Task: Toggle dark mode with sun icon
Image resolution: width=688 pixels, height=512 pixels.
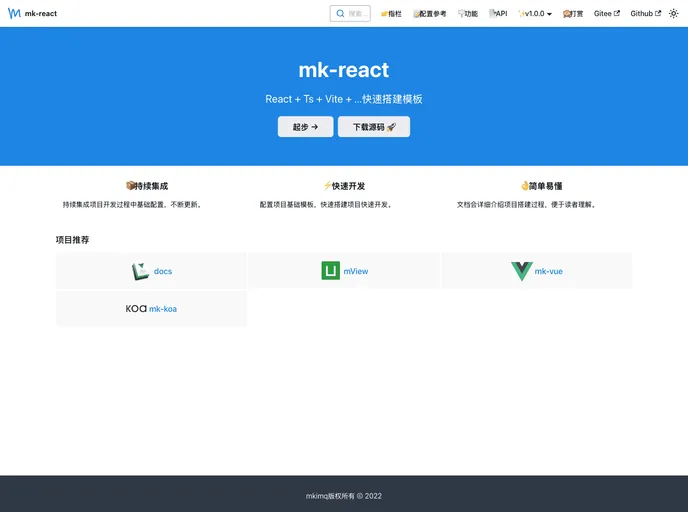Action: pyautogui.click(x=673, y=14)
